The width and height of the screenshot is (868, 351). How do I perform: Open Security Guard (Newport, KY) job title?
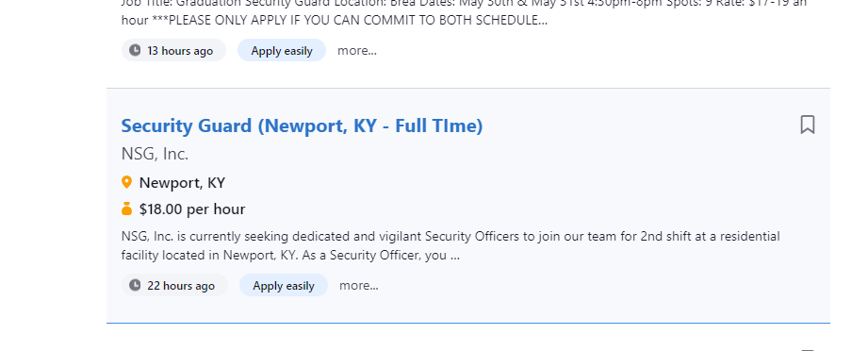[x=302, y=125]
